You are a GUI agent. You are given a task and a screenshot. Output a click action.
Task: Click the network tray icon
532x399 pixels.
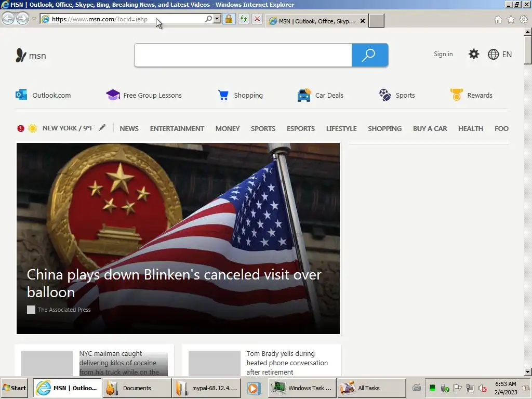click(470, 388)
